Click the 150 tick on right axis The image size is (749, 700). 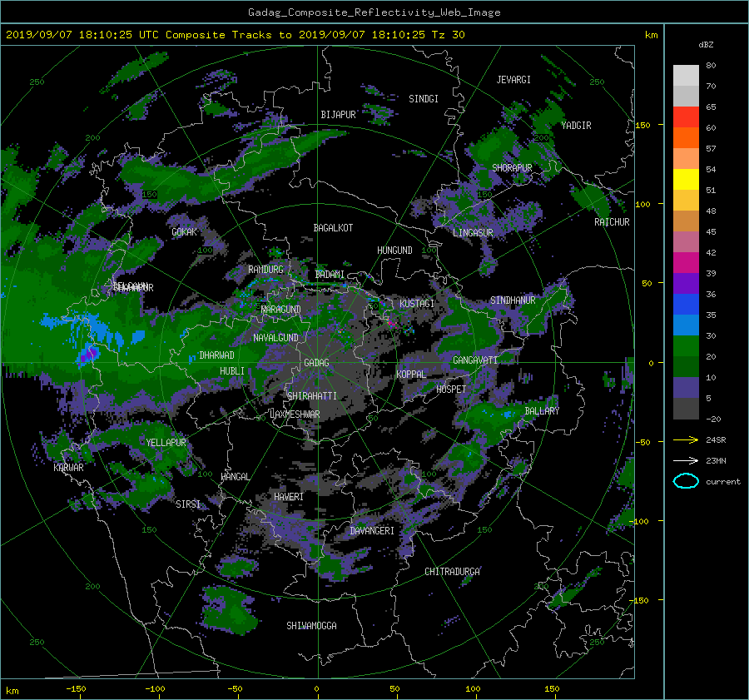click(x=643, y=125)
